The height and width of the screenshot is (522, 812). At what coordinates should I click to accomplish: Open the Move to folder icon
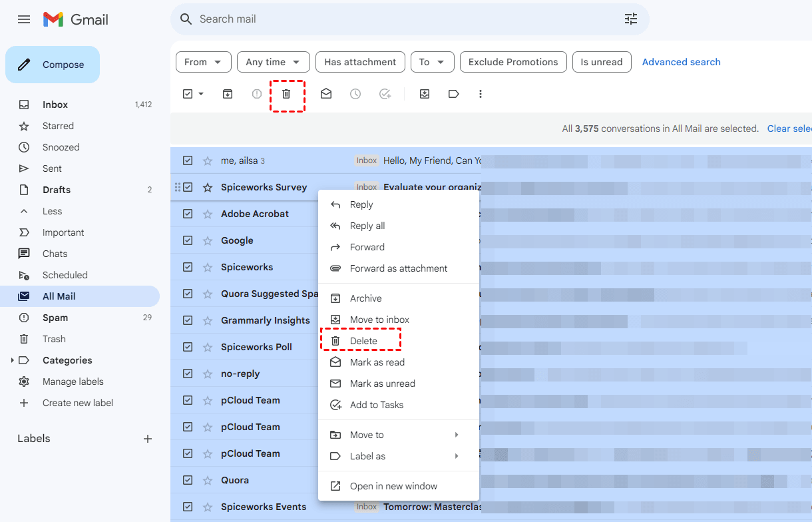click(x=425, y=94)
